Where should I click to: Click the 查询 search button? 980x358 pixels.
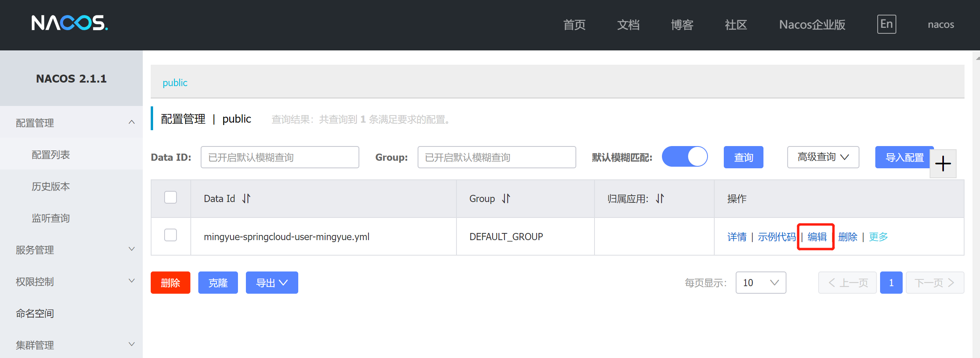click(x=743, y=157)
